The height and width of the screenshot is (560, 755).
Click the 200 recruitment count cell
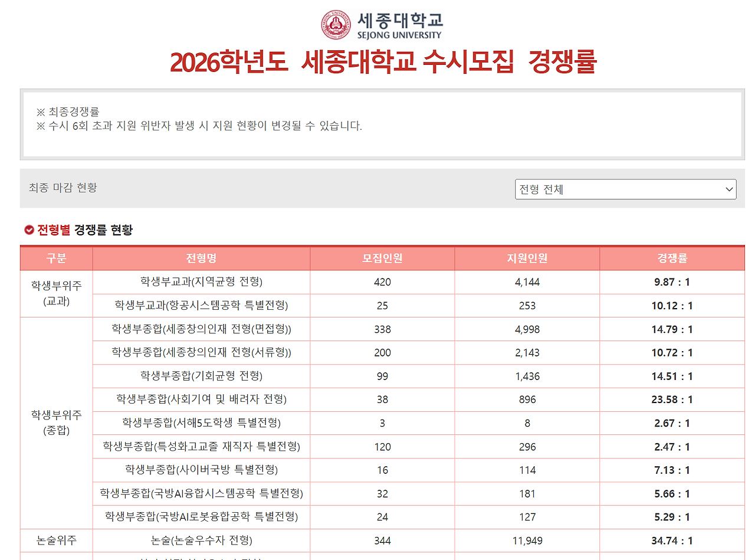point(382,353)
